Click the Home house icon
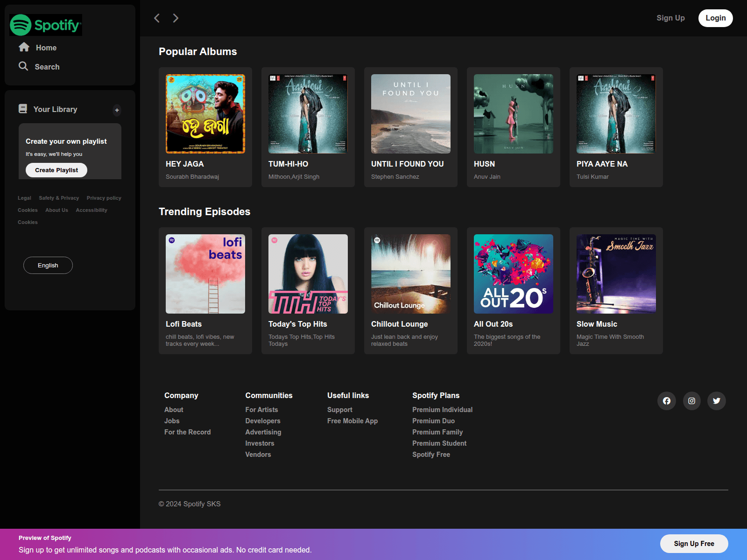Viewport: 747px width, 560px height. (x=24, y=47)
